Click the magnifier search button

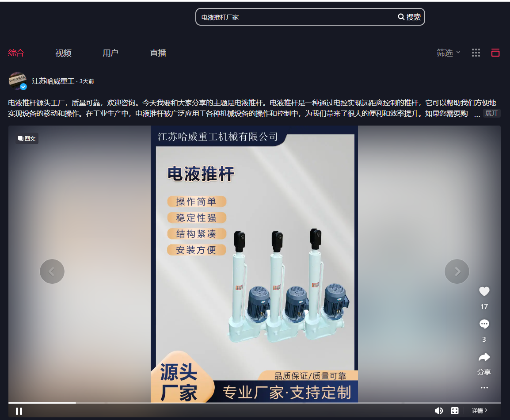(409, 17)
